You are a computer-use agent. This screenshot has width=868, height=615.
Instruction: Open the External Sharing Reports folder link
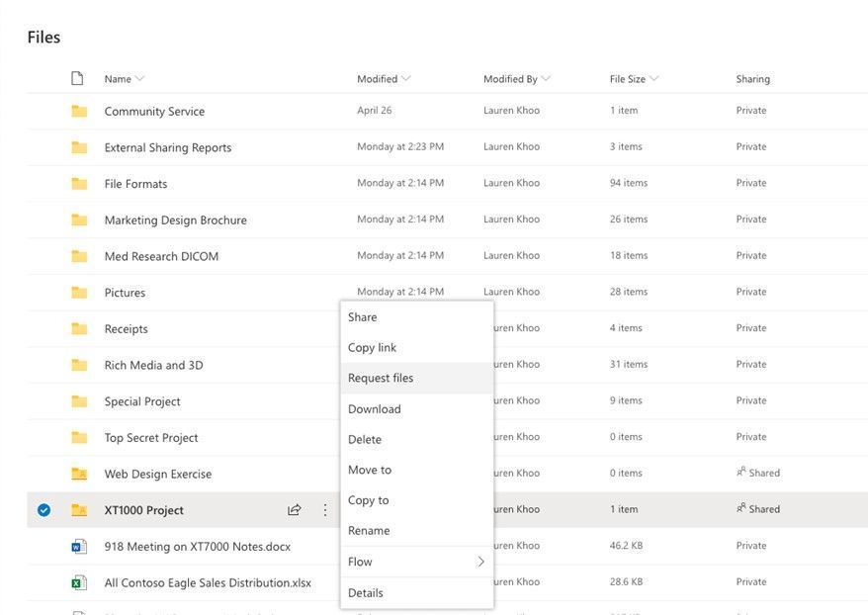pos(168,147)
